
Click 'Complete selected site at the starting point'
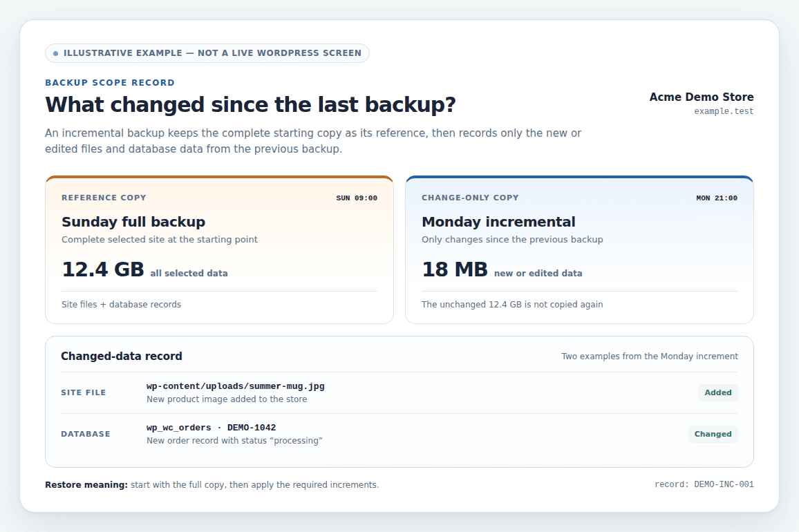[x=160, y=240]
